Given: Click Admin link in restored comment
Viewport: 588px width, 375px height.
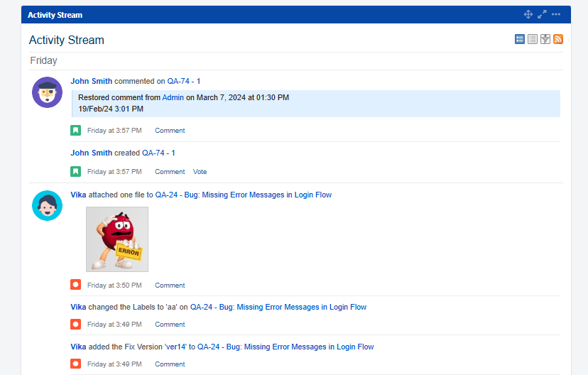Looking at the screenshot, I should click(173, 97).
